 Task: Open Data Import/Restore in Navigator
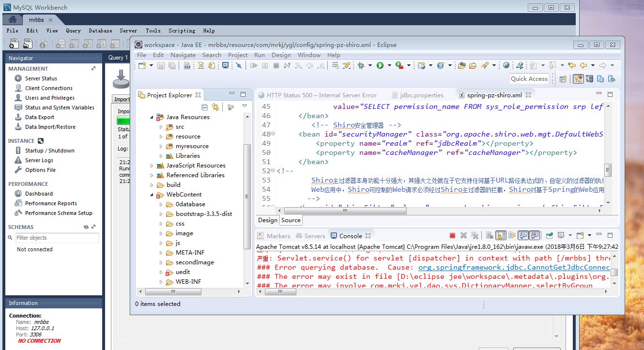pyautogui.click(x=50, y=127)
